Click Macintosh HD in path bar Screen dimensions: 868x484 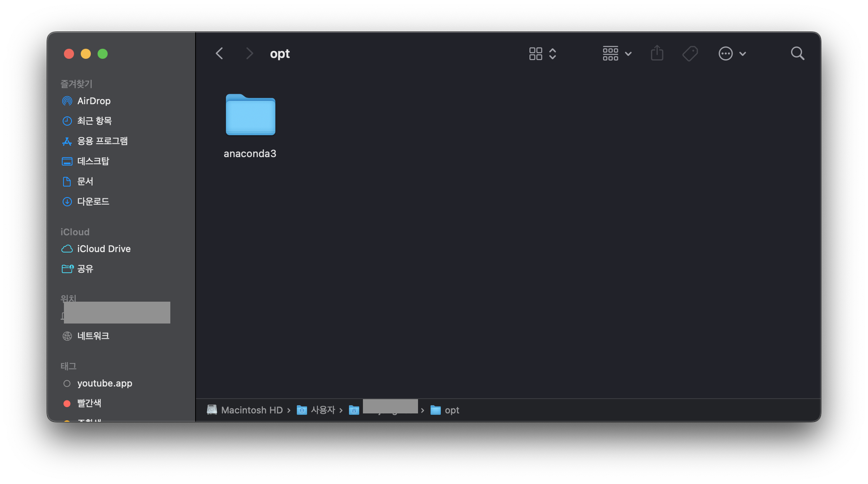tap(251, 410)
